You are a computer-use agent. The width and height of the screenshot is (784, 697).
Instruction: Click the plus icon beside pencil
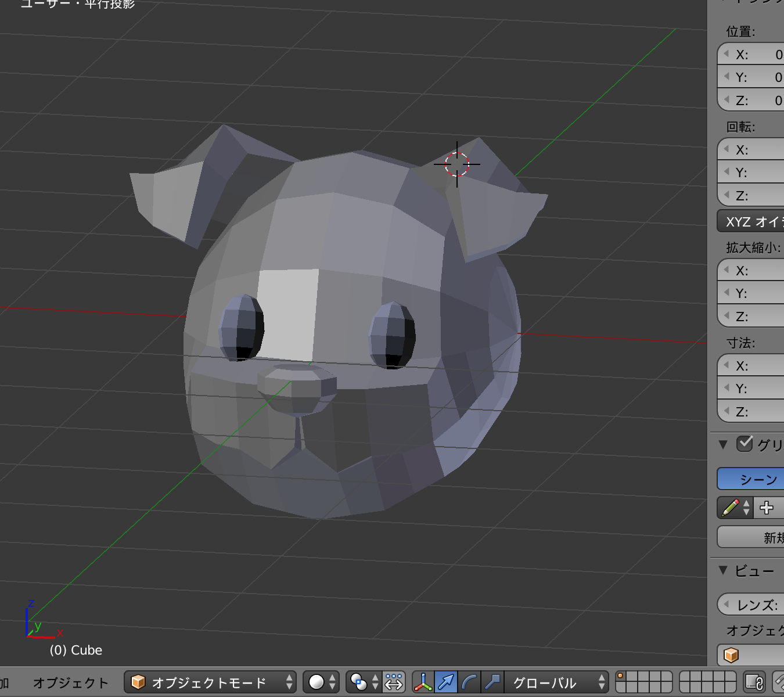767,508
